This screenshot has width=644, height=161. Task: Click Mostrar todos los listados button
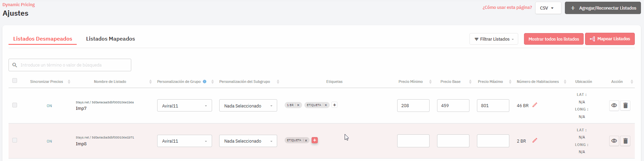pyautogui.click(x=554, y=39)
